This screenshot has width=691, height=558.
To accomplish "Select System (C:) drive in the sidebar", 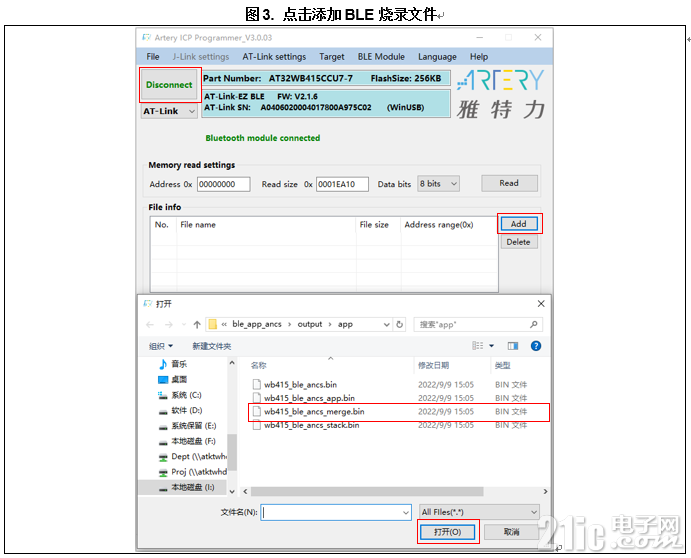I will (186, 395).
